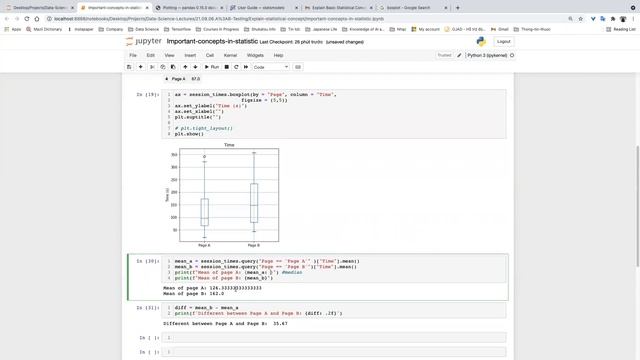
Task: Click the Jupyter logo
Action: pos(144,41)
